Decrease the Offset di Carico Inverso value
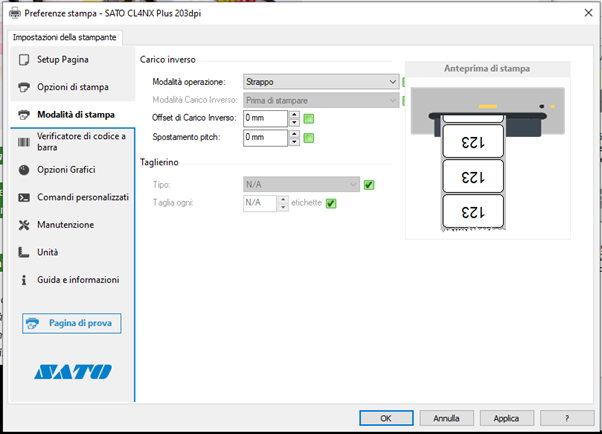Viewport: 602px width, 434px height. [x=294, y=123]
